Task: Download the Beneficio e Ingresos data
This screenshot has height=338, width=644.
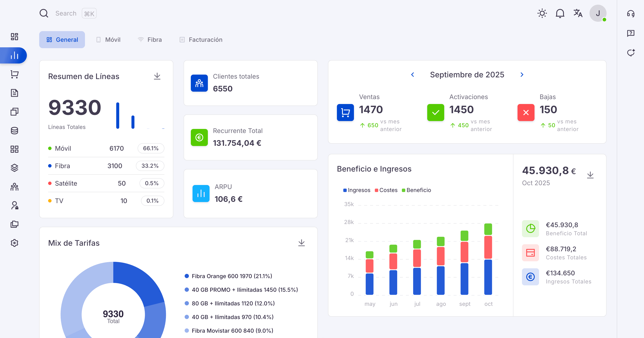Action: pyautogui.click(x=590, y=175)
